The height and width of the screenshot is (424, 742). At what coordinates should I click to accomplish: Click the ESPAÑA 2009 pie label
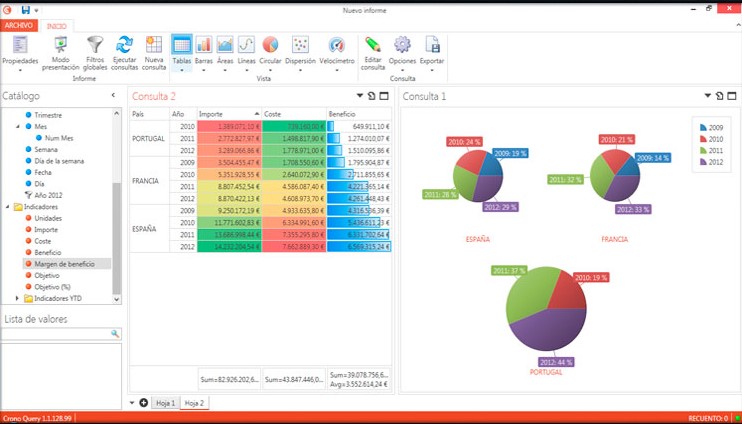coord(510,153)
